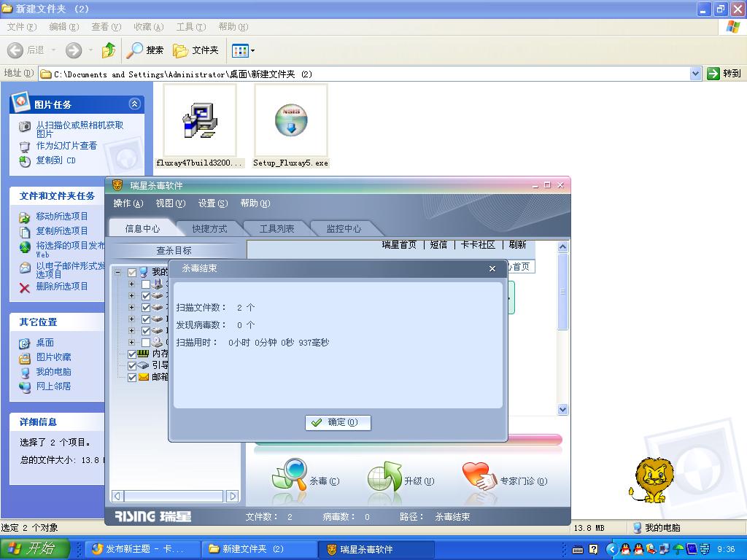Click the lion mascot on the desktop
Image resolution: width=747 pixels, height=560 pixels.
coord(651,480)
